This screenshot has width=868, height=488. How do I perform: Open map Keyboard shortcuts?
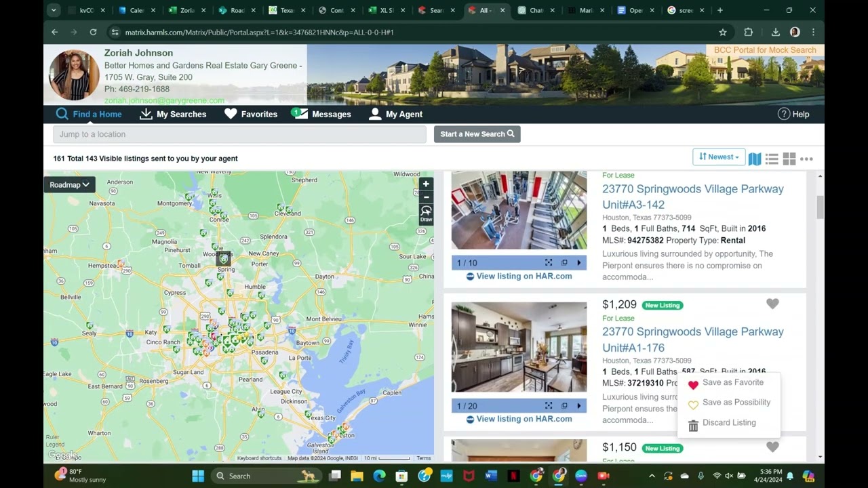pos(259,458)
